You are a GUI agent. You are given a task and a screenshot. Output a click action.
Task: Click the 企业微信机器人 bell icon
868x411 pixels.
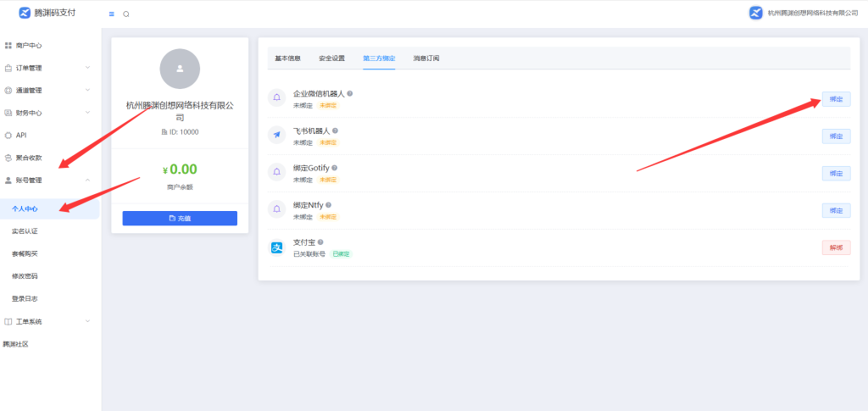tap(277, 98)
